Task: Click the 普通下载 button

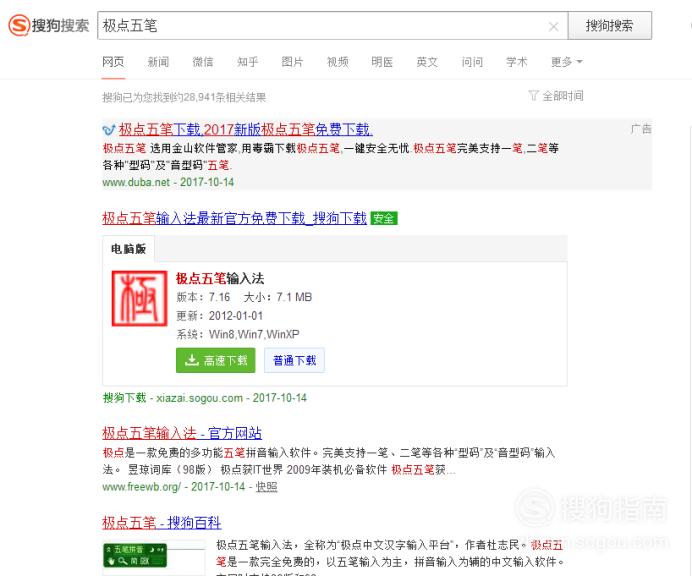Action: (294, 360)
